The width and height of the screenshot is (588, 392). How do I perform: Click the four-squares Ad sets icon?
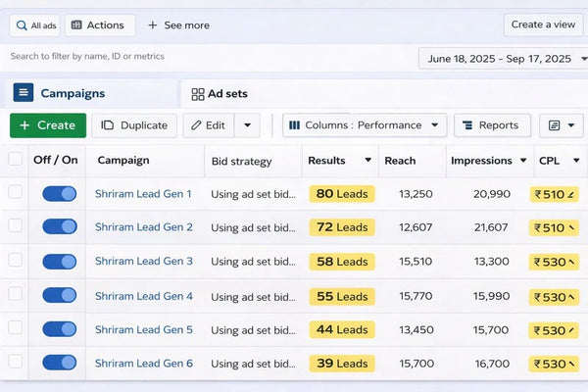[198, 94]
